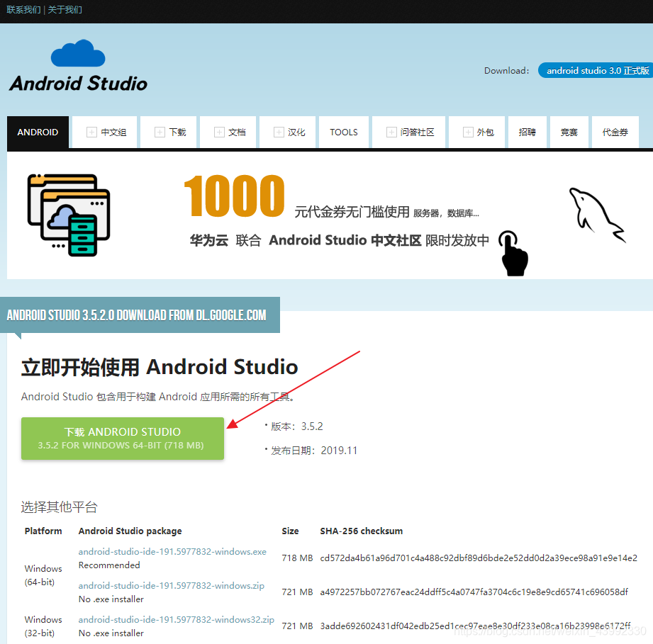Screen dimensions: 653x644
Task: Click the ANDROID STUDIO 3.5.2.0 DOWNLOAD heading
Action: point(137,315)
